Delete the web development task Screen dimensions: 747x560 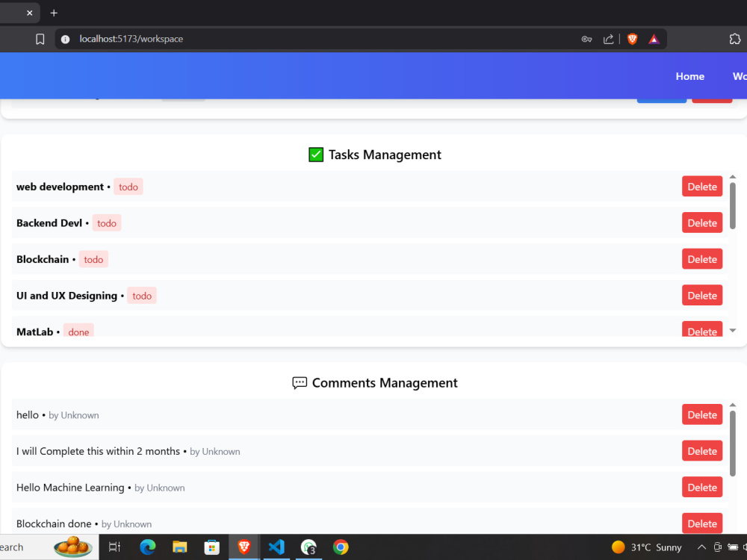coord(701,186)
